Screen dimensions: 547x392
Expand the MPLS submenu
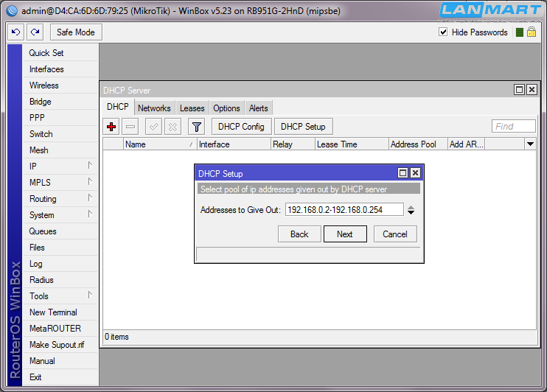coord(90,181)
